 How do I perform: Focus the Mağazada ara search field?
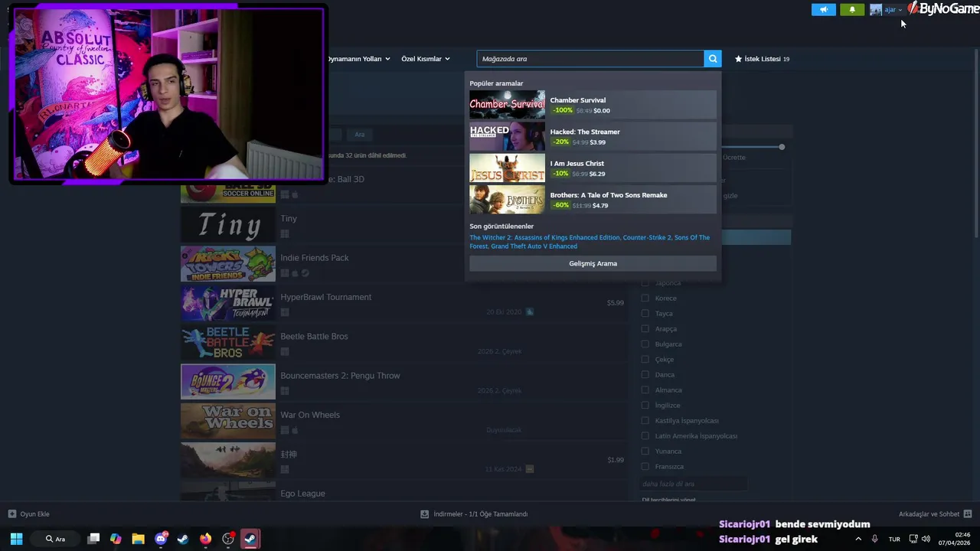coord(590,59)
